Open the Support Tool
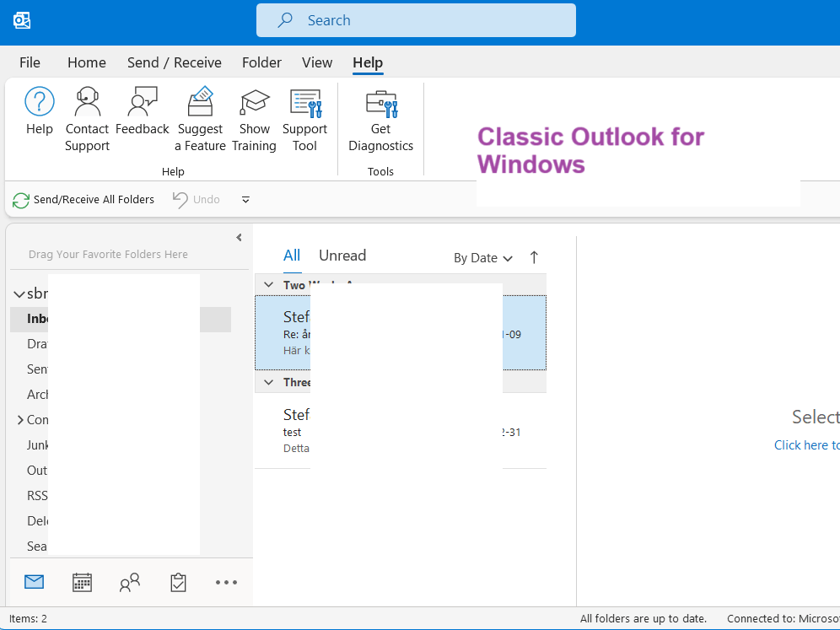840x630 pixels. 304,120
